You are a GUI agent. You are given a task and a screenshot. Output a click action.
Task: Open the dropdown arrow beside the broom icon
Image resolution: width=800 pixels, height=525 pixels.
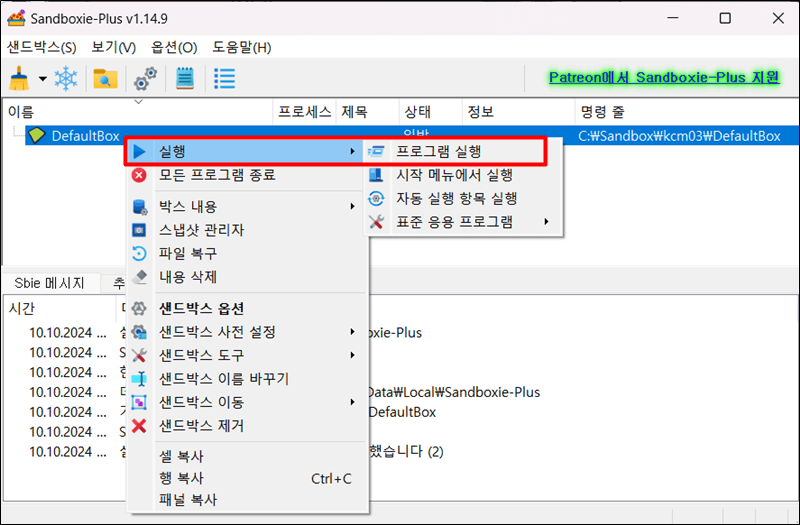(43, 79)
